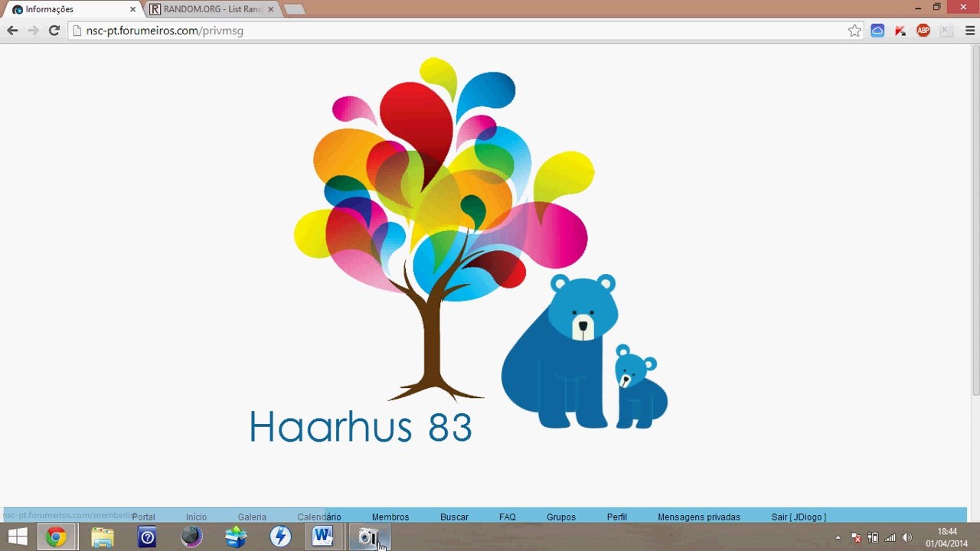Screen dimensions: 980x551
Task: Click the red-X flag tray icon
Action: click(x=856, y=538)
